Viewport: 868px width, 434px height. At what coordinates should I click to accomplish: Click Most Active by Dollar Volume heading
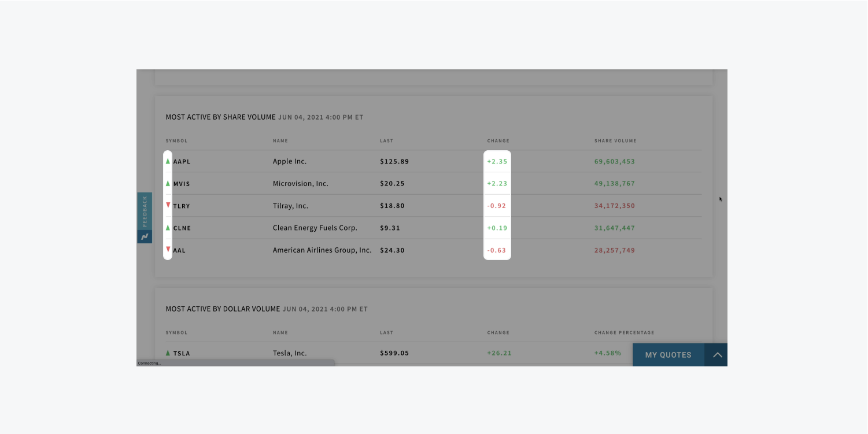click(223, 309)
